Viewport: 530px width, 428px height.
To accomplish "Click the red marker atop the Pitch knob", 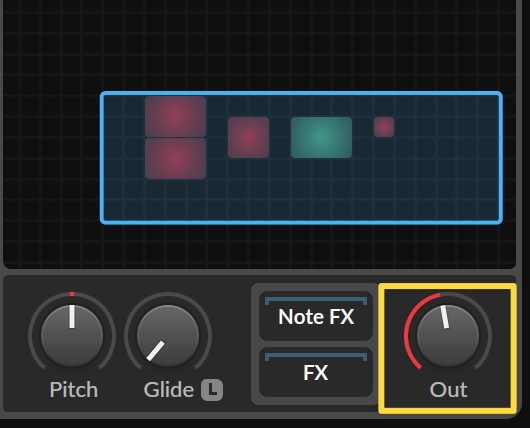I will (72, 294).
